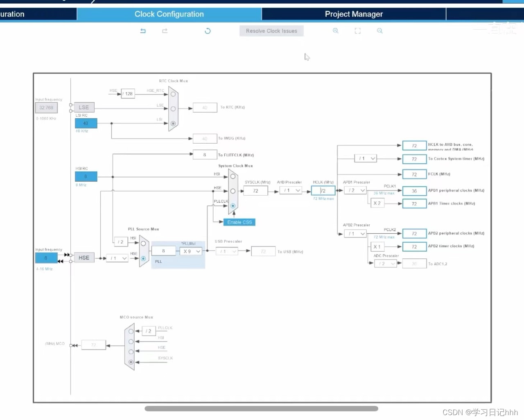Select HSI on MCO source Mux

pos(131,341)
